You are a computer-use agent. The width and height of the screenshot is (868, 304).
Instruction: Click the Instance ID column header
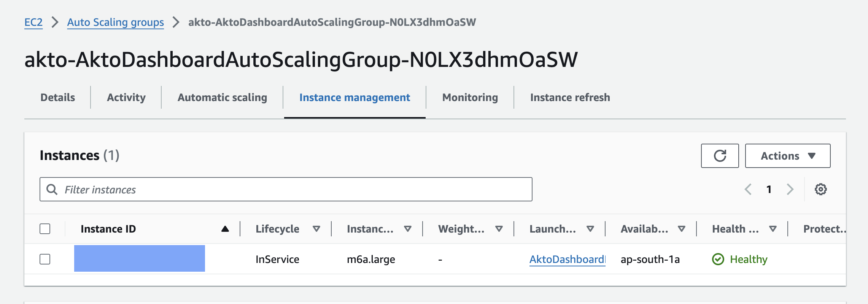[x=108, y=229]
